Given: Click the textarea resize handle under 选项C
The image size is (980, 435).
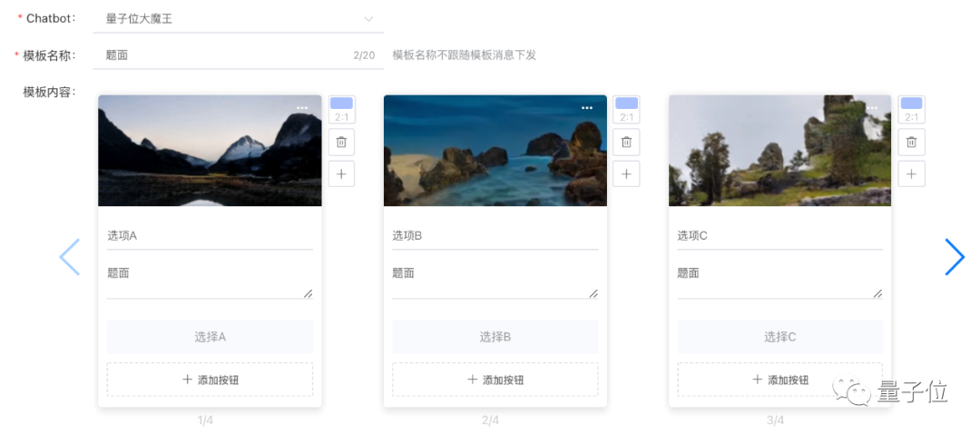Looking at the screenshot, I should pos(878,293).
